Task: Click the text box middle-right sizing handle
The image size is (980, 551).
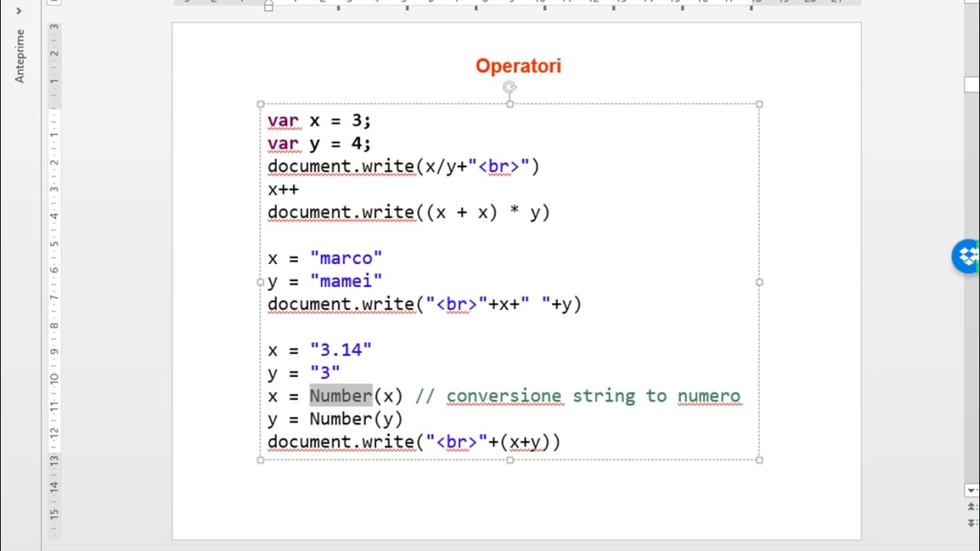Action: [759, 282]
